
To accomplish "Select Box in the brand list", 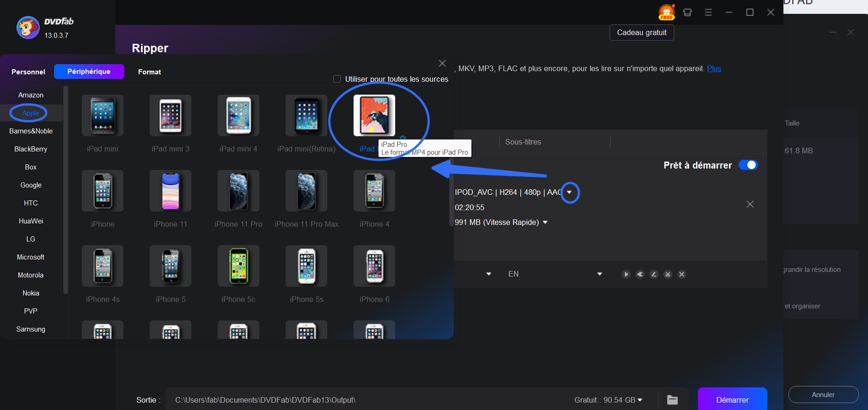I will point(31,167).
